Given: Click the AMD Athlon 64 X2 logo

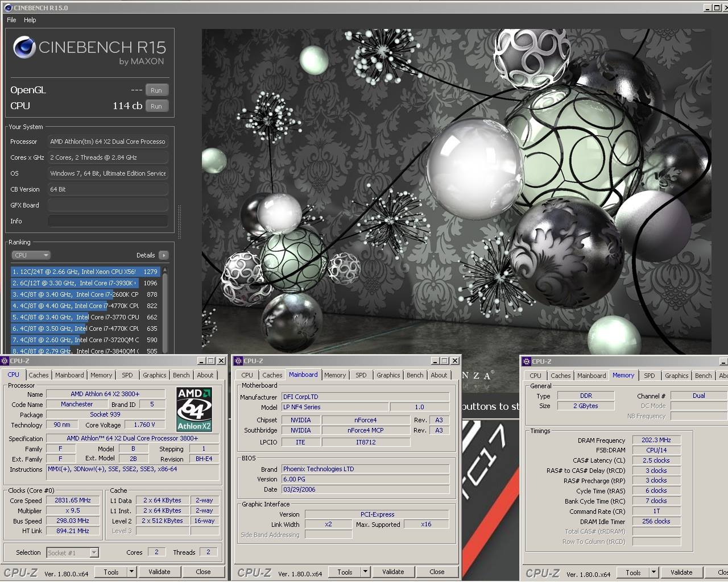Looking at the screenshot, I should pos(194,409).
